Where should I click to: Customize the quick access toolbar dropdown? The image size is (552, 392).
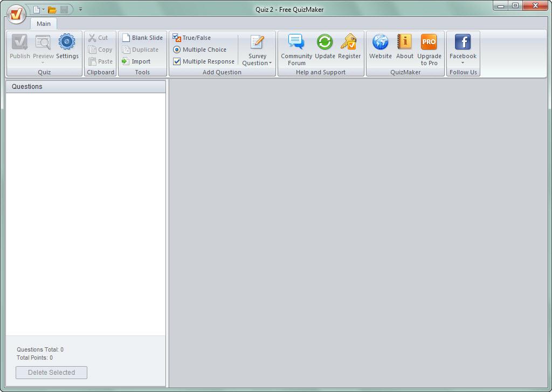80,10
